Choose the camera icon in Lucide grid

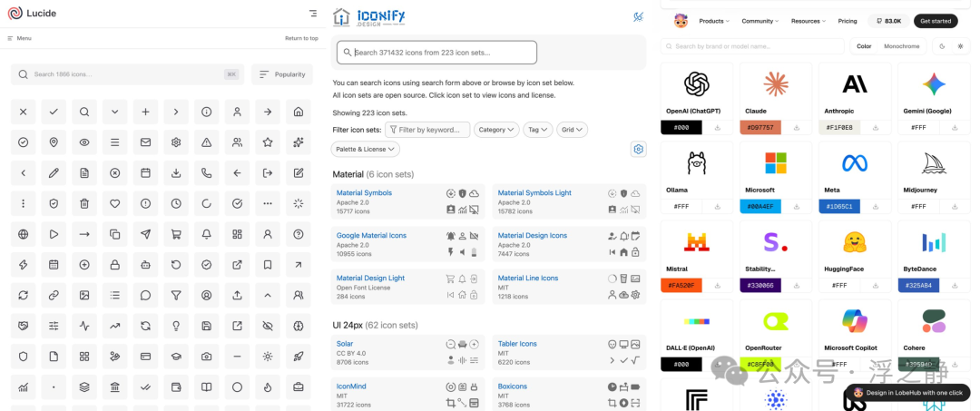206,356
